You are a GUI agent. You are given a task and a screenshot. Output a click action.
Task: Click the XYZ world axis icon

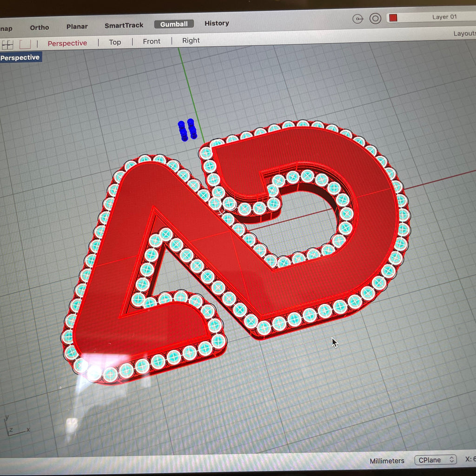16,425
